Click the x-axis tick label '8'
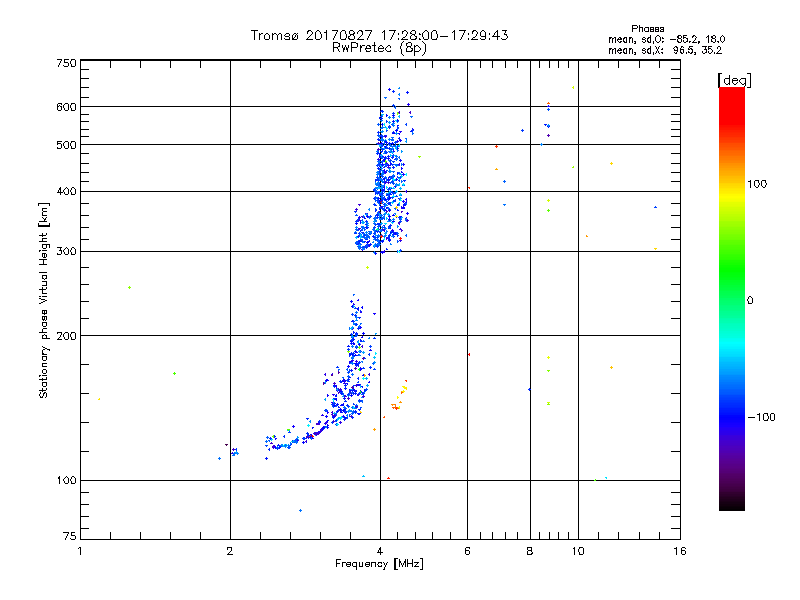 tap(530, 551)
